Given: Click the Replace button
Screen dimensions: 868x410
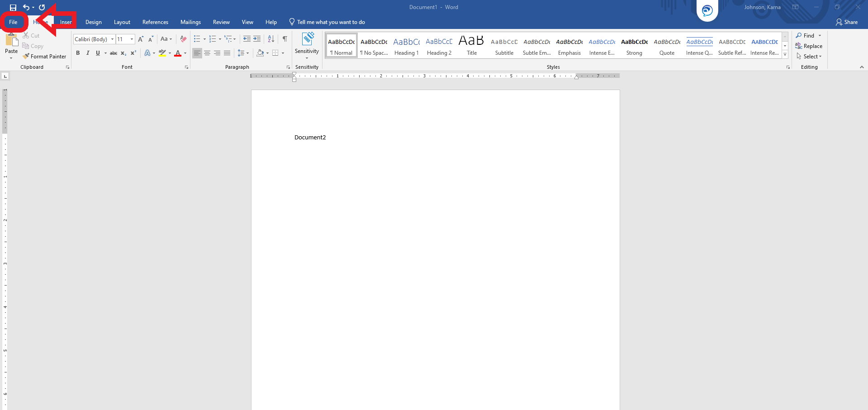Looking at the screenshot, I should pos(809,46).
